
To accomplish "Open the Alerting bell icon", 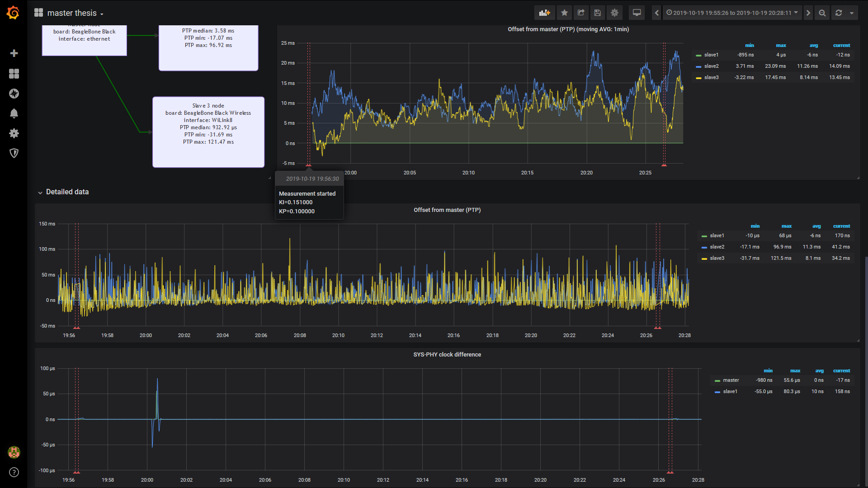I will click(14, 113).
